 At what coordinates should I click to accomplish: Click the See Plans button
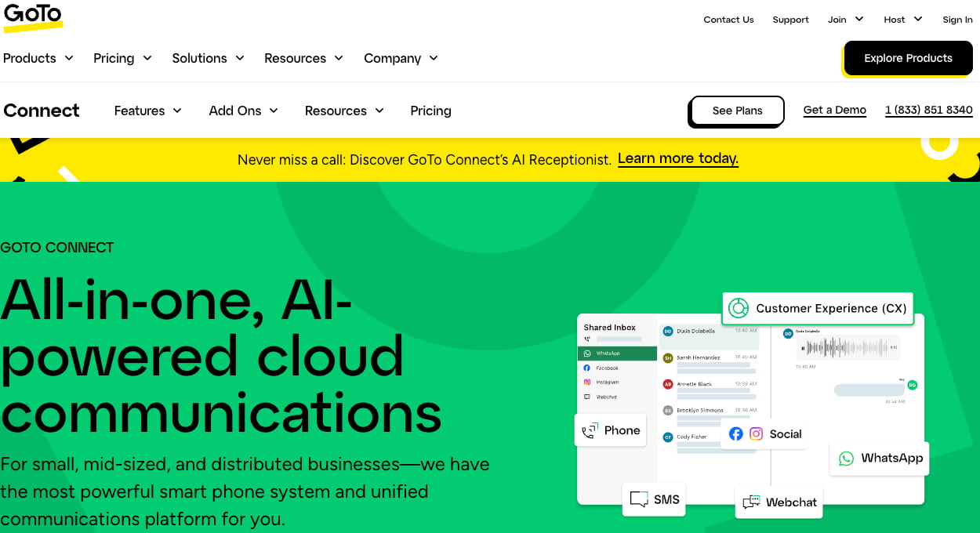click(737, 111)
